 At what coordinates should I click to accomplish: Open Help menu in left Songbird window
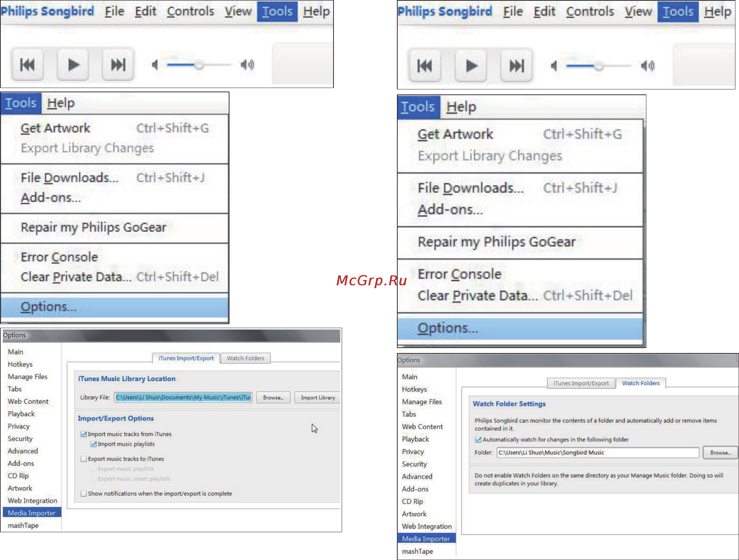[x=316, y=11]
